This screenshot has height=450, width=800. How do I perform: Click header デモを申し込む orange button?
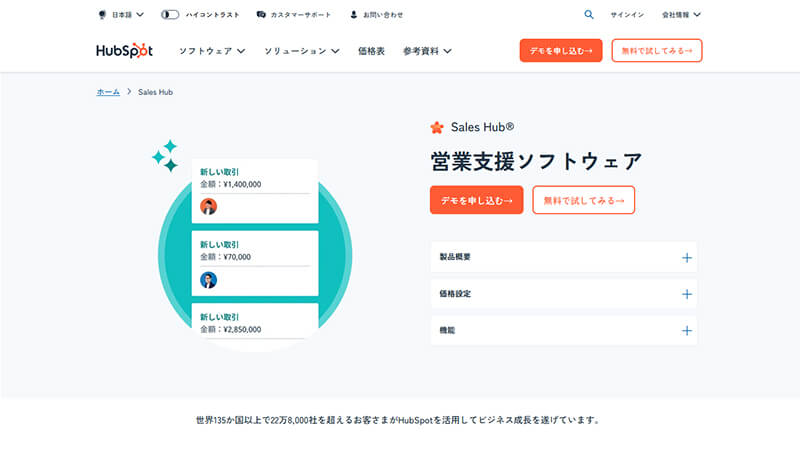pos(560,51)
